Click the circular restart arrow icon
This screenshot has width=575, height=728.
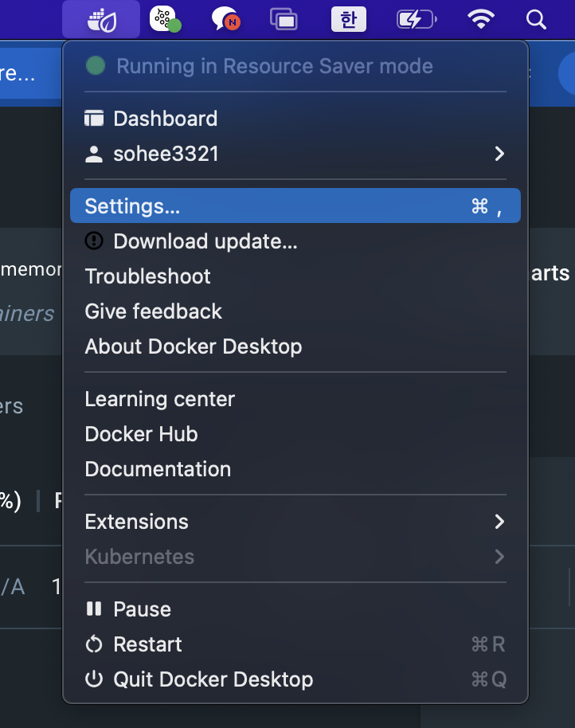click(x=94, y=644)
